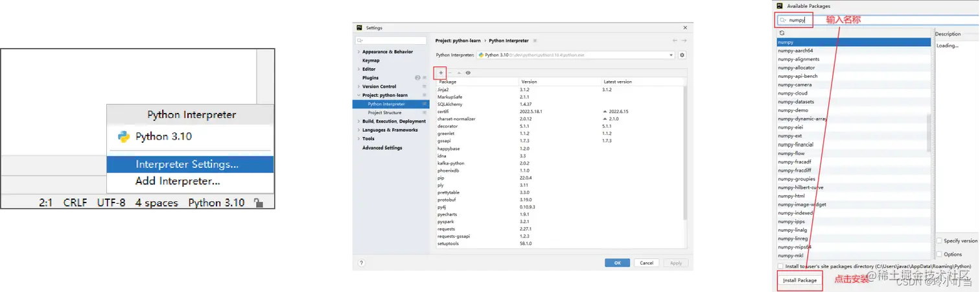This screenshot has width=980, height=292.
Task: Click the Project: python-learn breadcrumb
Action: (460, 41)
